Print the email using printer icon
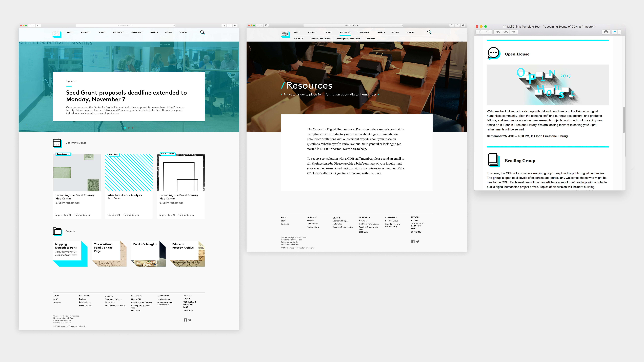The height and width of the screenshot is (362, 644). [606, 32]
